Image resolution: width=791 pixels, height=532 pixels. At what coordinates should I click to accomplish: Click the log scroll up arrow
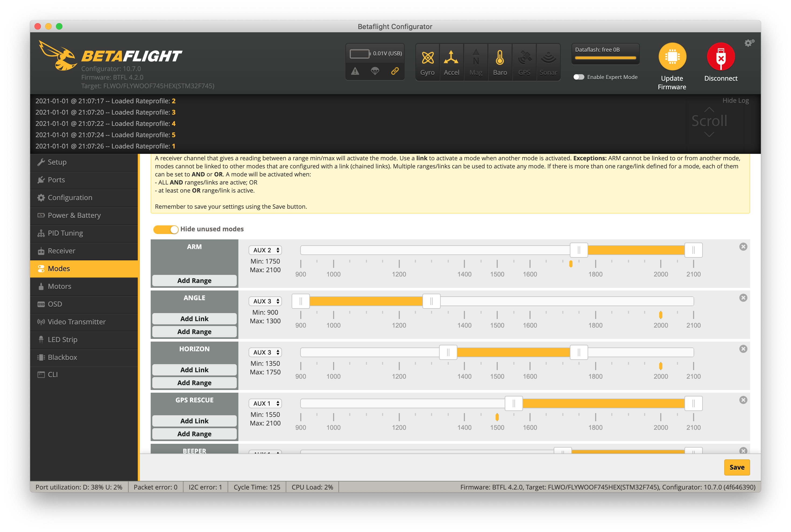pyautogui.click(x=709, y=109)
